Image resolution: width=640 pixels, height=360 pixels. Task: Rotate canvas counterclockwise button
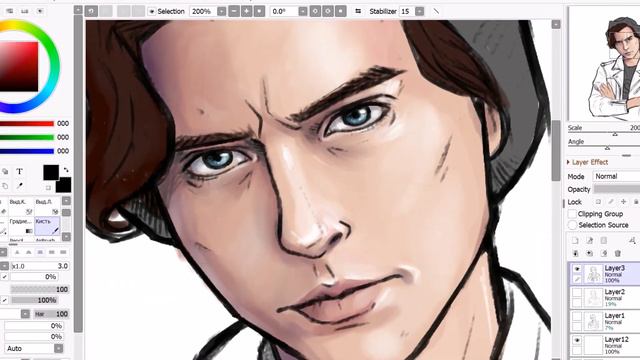pos(315,11)
